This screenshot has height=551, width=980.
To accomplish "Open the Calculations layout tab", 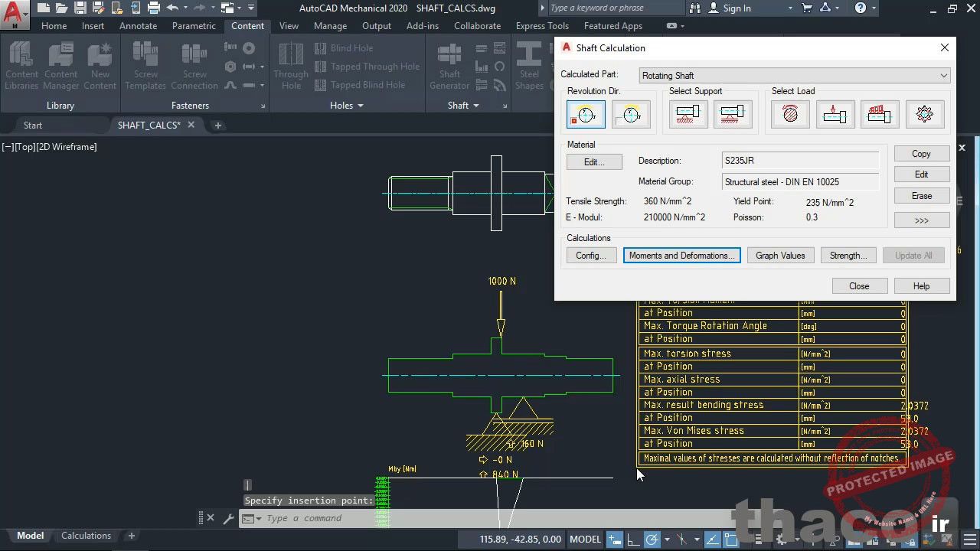I will 86,536.
